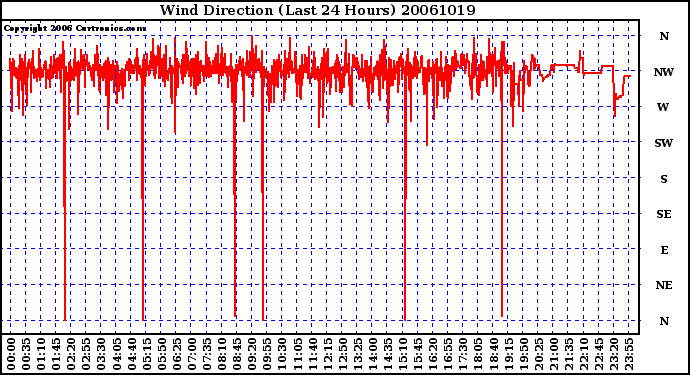Click the "04:05" time label
690x375 pixels.
[117, 354]
